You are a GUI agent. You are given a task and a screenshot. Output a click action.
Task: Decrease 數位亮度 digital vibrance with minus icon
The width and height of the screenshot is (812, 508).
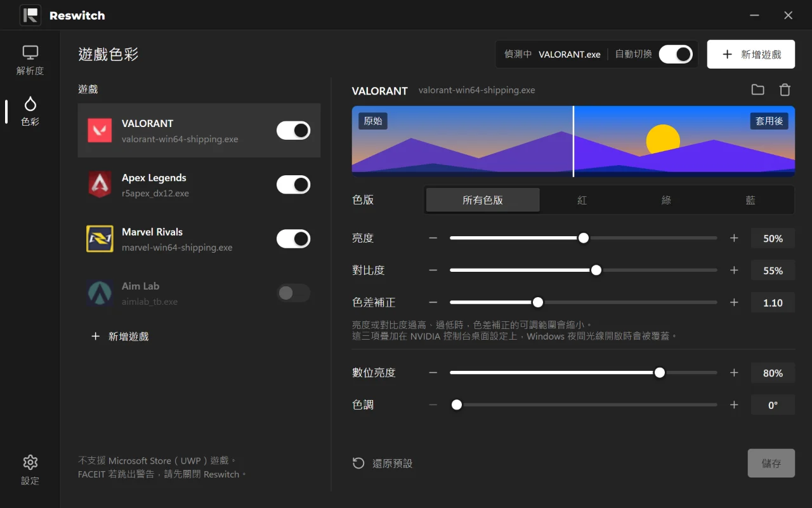(x=433, y=373)
